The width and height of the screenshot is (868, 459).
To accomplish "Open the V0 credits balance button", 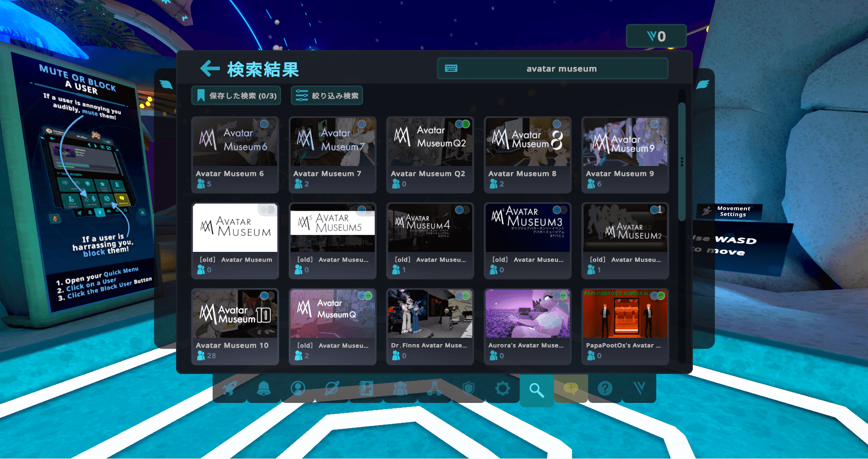I will pyautogui.click(x=656, y=36).
